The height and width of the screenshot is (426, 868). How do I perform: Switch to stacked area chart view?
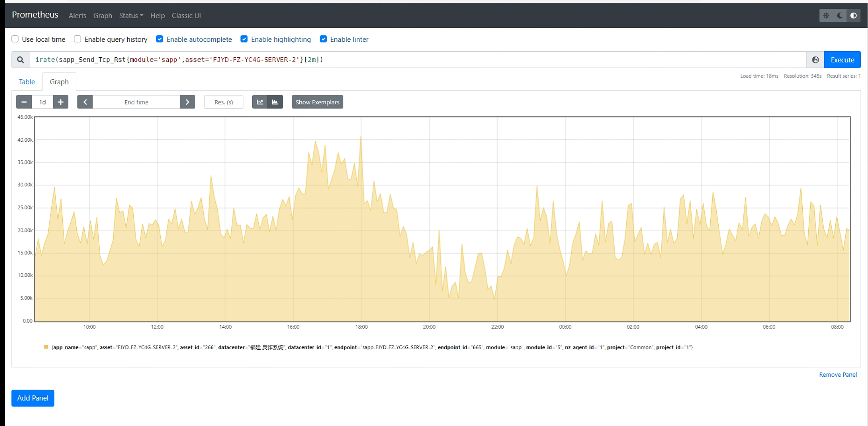point(275,102)
